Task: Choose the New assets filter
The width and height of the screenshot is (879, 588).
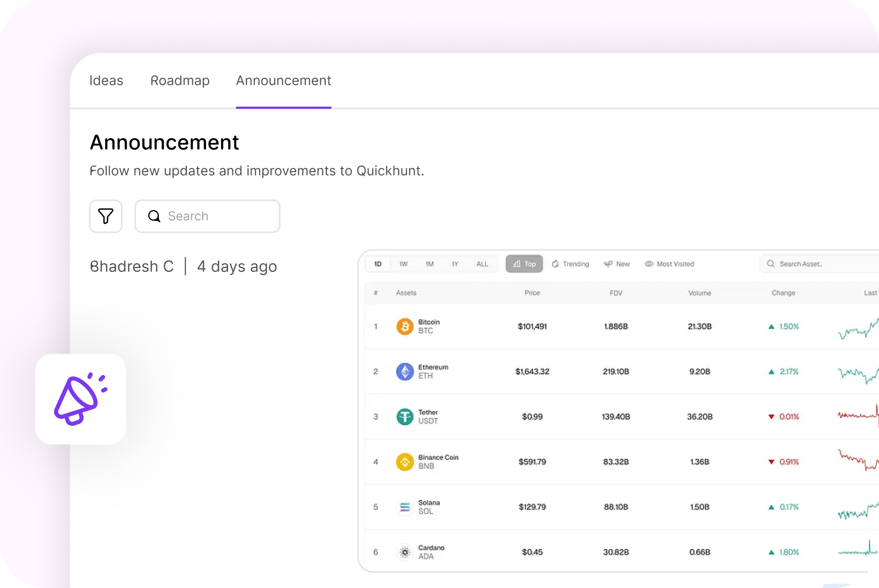Action: coord(617,264)
